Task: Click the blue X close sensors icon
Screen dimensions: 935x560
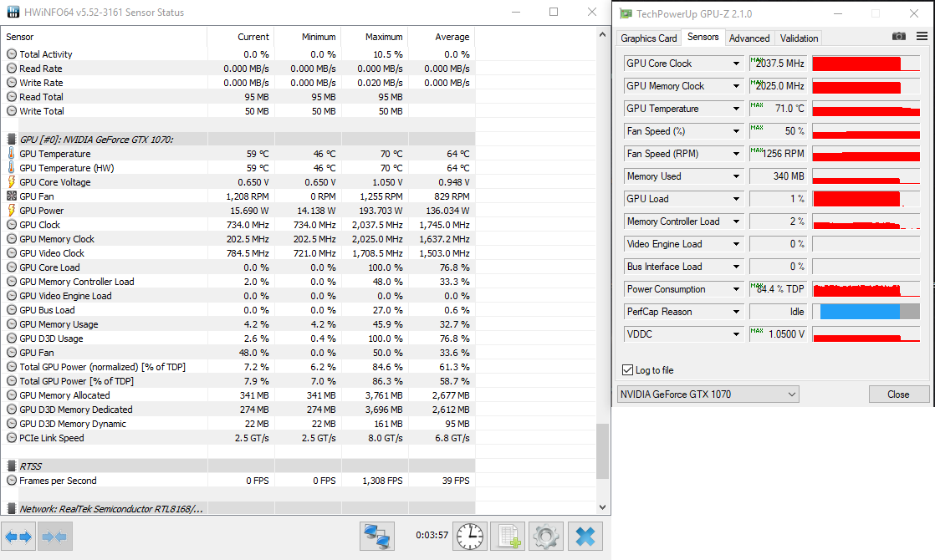Action: tap(585, 536)
